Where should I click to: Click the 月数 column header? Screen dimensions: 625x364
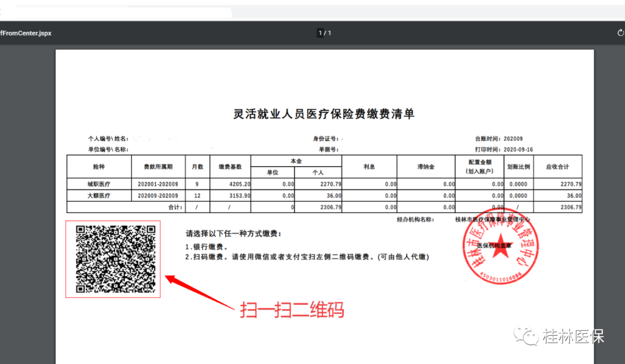click(x=197, y=167)
